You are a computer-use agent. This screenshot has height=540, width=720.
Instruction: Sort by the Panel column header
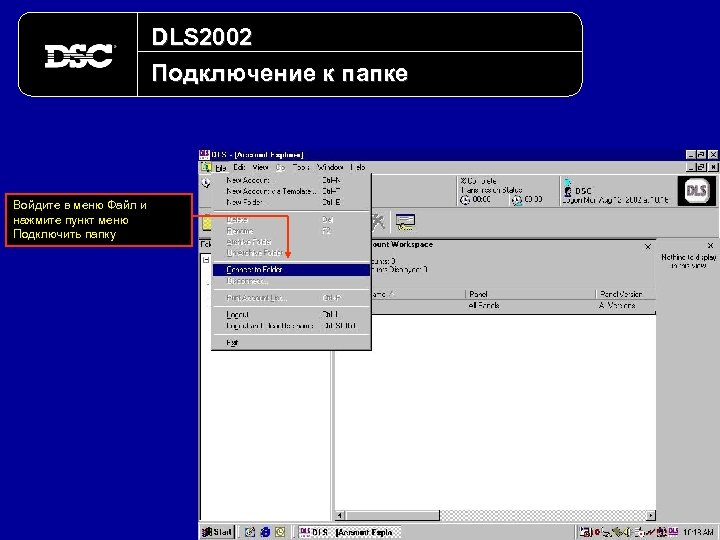[530, 294]
